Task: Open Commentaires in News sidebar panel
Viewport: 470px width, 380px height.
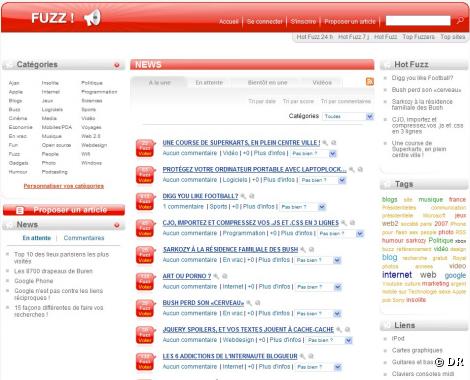Action: click(84, 238)
